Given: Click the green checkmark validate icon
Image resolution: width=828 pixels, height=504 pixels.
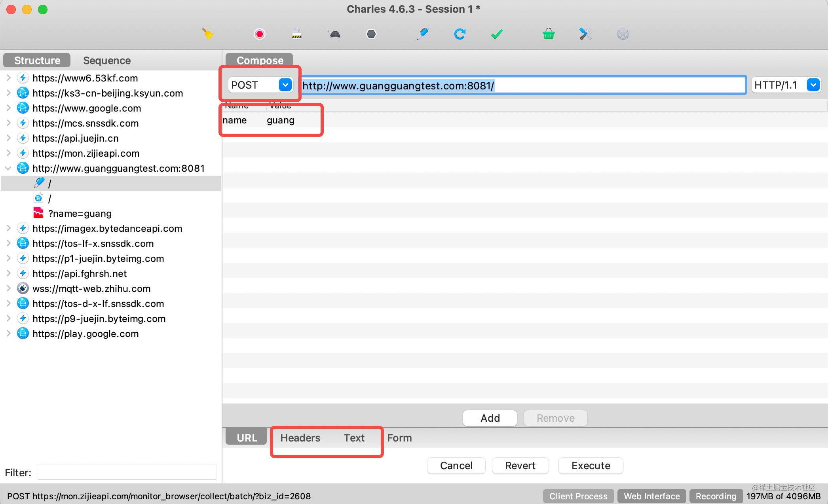Looking at the screenshot, I should click(497, 34).
